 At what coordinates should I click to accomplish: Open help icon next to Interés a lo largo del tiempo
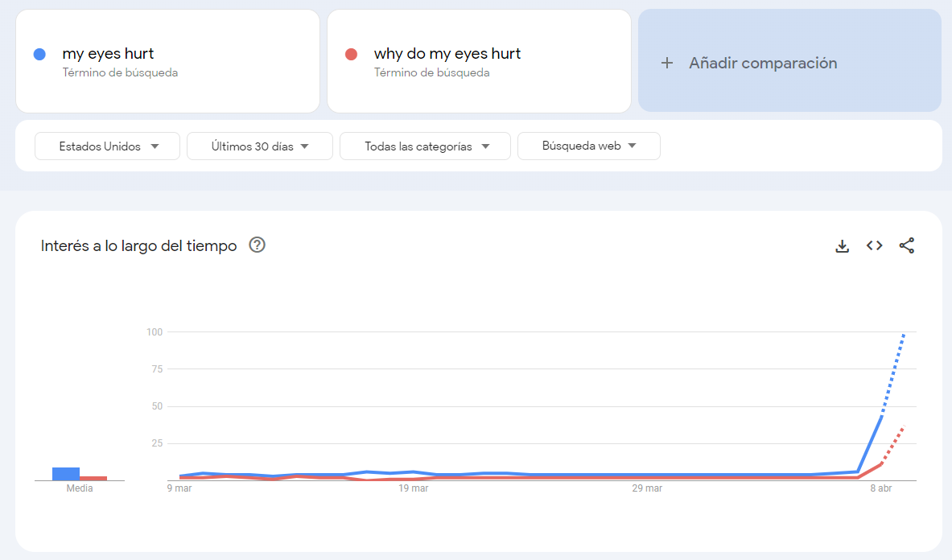(x=258, y=245)
